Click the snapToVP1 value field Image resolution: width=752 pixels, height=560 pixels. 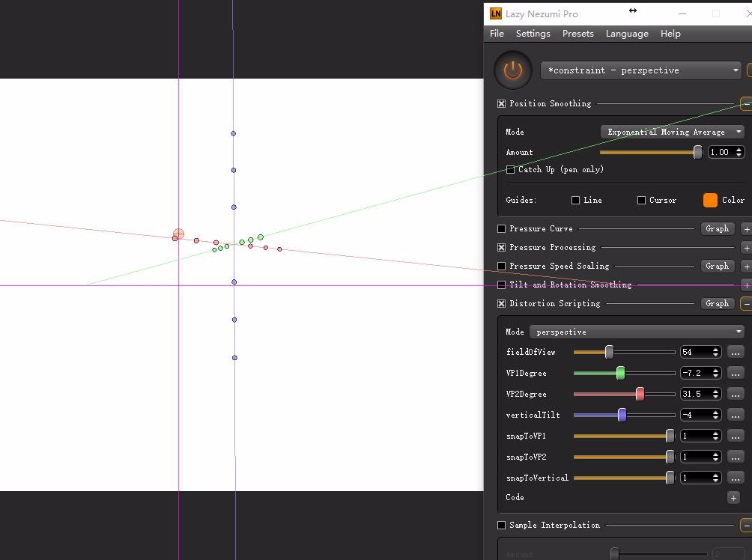pyautogui.click(x=700, y=436)
